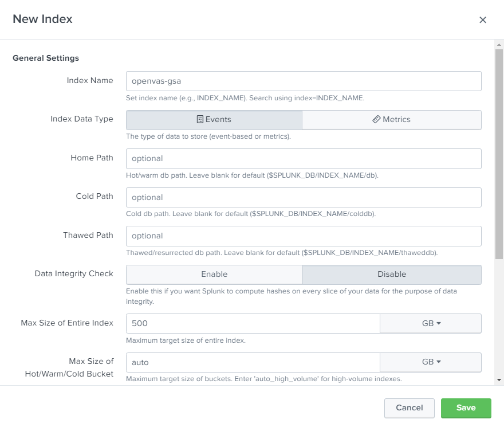Focus the Thawed Path input field
504x431 pixels.
pyautogui.click(x=304, y=236)
